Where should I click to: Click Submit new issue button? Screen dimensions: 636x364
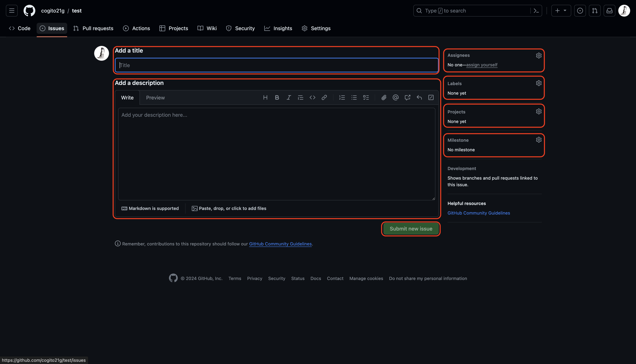point(411,229)
